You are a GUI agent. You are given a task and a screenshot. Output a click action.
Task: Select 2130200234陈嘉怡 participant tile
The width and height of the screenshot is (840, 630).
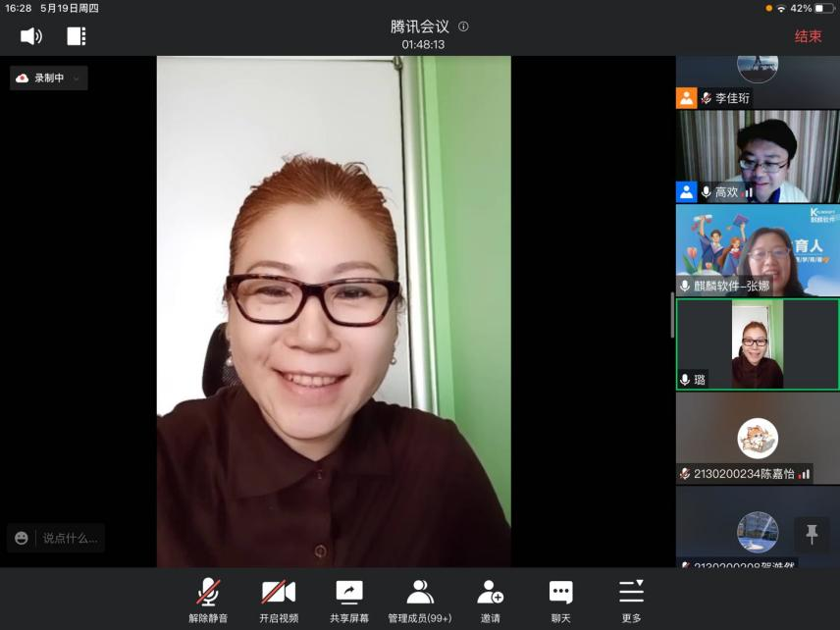coord(758,439)
